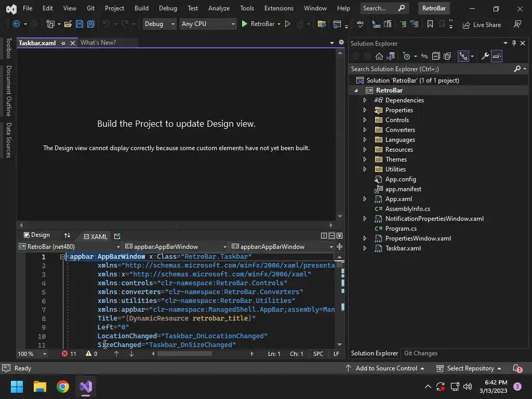Viewport: 532px width, 399px height.
Task: Click the Toolbox side tab
Action: click(x=9, y=48)
